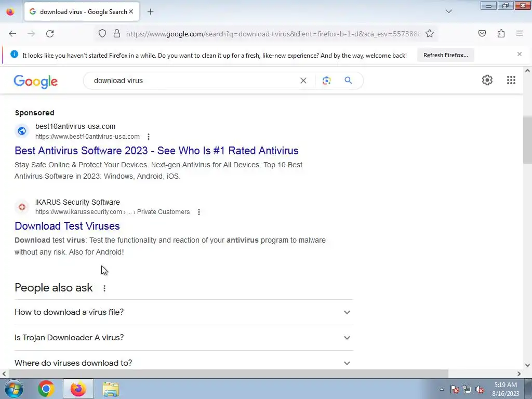This screenshot has width=532, height=399.
Task: Expand 'Is Trojan Downloader A virus?'
Action: [183, 338]
